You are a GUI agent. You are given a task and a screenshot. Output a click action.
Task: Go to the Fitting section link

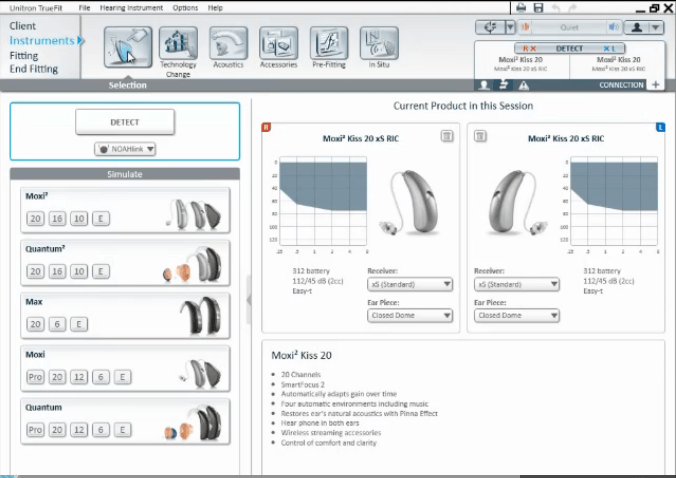point(25,55)
